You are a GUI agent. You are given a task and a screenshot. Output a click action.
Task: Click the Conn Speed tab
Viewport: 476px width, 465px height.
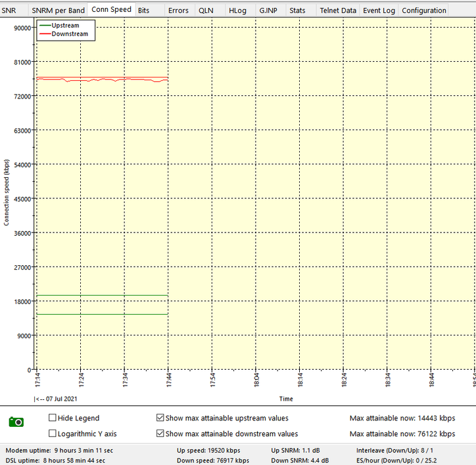111,10
